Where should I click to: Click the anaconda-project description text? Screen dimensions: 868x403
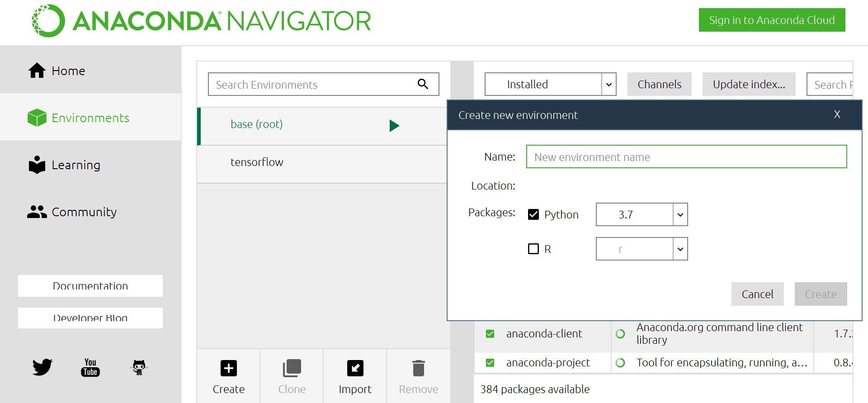722,363
